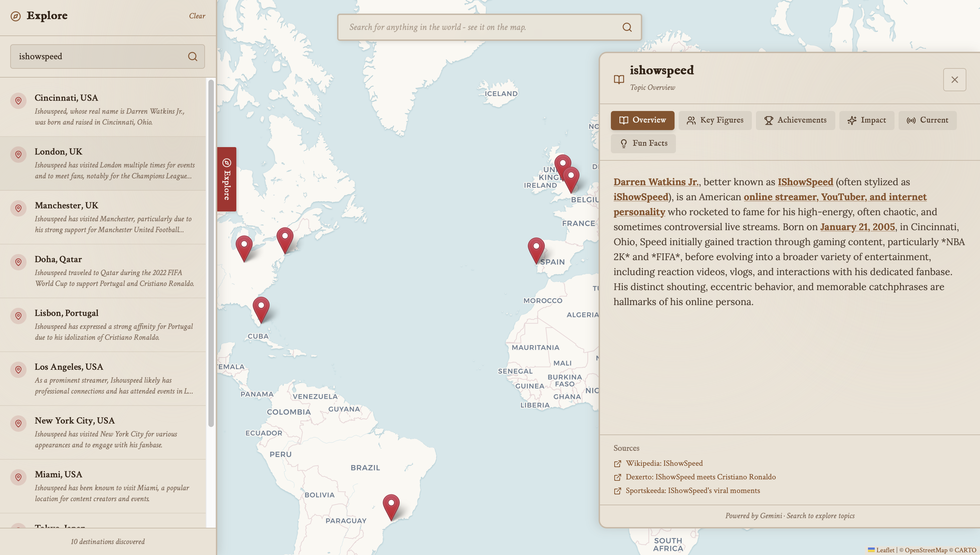
Task: Click the external link icon beside Wikipedia source
Action: [617, 463]
